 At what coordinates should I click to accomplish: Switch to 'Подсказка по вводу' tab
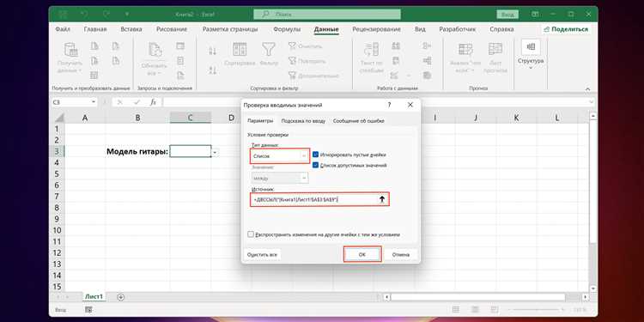(x=303, y=121)
